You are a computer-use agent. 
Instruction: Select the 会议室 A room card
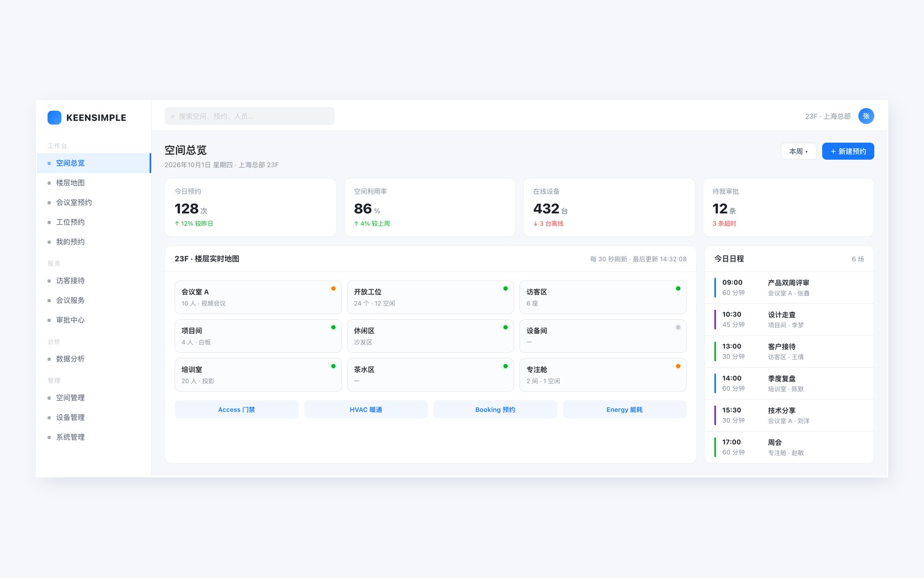[258, 297]
